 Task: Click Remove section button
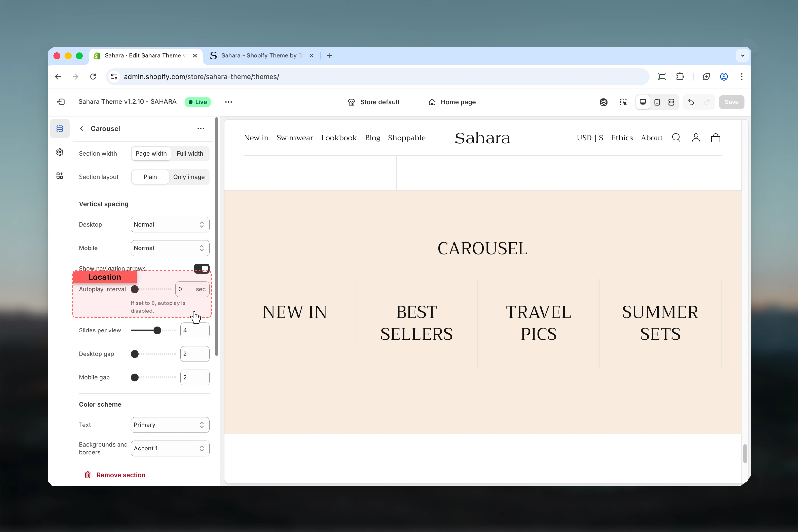[115, 475]
